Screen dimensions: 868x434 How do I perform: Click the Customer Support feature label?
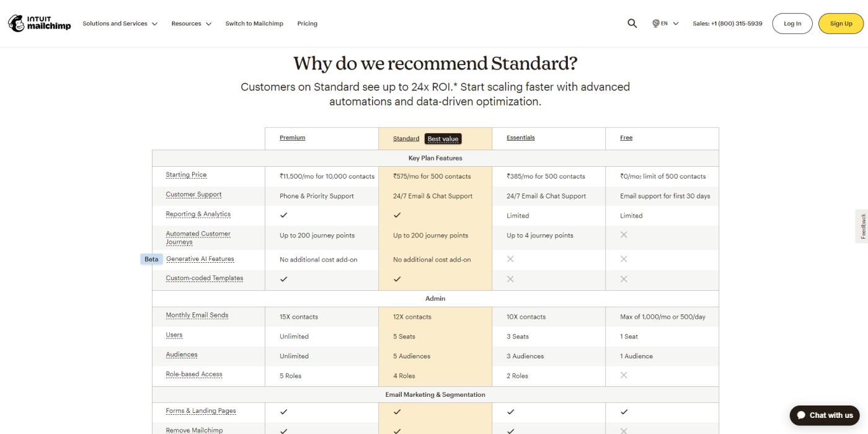click(x=193, y=195)
